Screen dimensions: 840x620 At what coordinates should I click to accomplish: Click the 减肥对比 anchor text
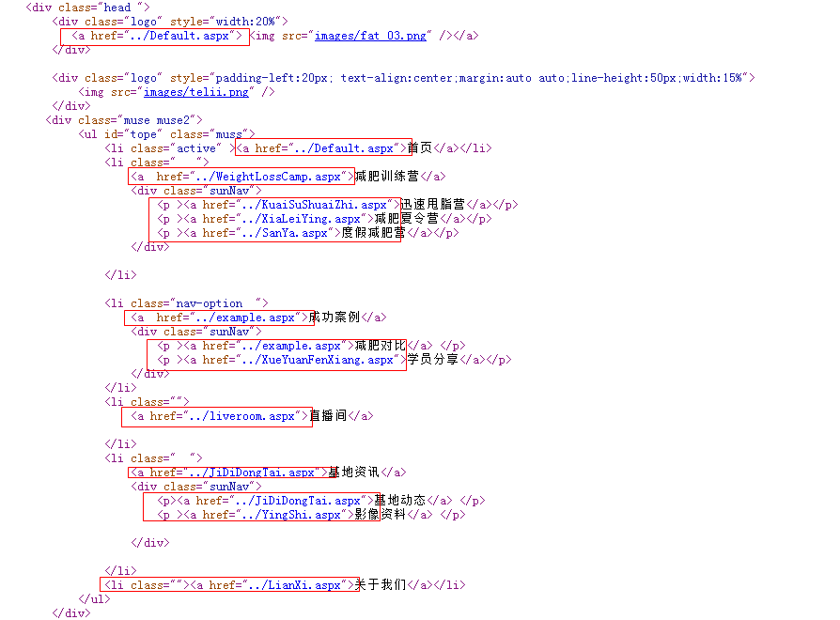[x=381, y=346]
